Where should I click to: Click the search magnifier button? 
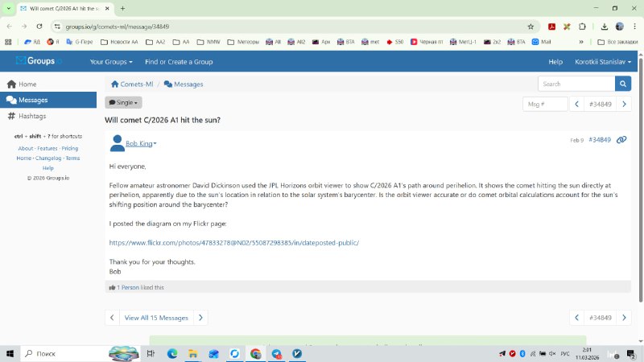click(623, 84)
